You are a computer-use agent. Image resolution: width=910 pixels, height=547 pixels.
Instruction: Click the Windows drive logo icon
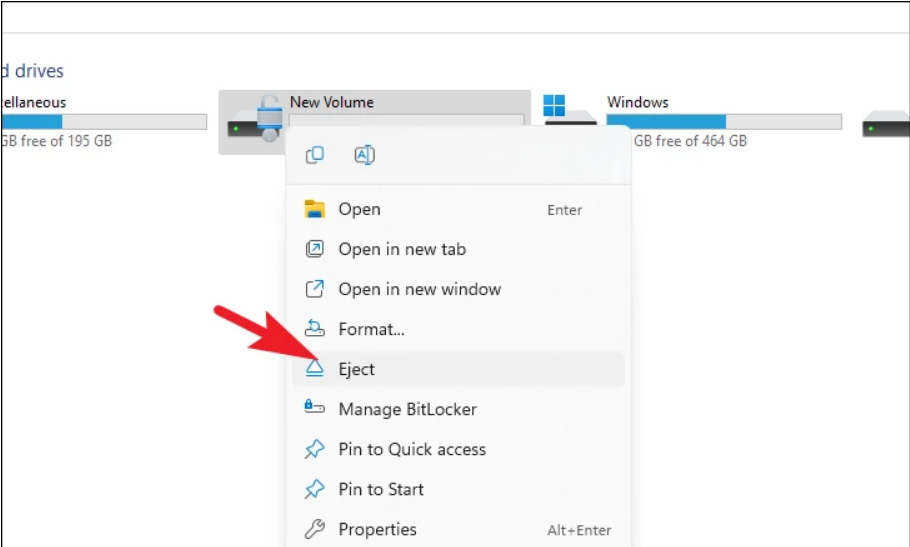click(x=555, y=106)
